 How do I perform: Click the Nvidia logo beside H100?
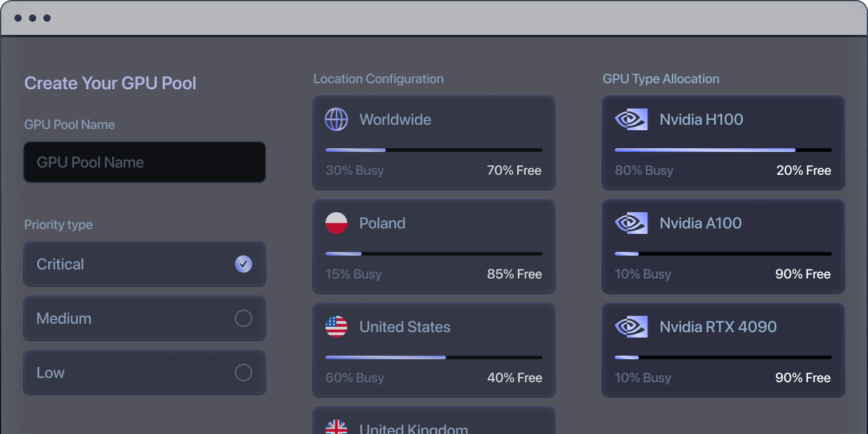pos(631,119)
